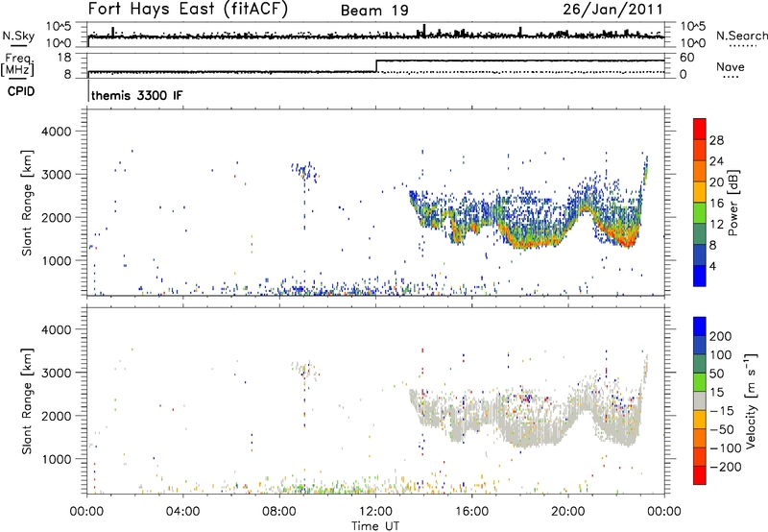Click the 'themis 3300 IF' mode text

tap(136, 95)
